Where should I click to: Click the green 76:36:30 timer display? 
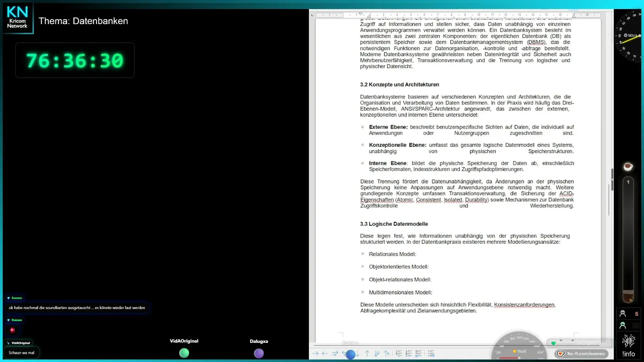(x=74, y=60)
